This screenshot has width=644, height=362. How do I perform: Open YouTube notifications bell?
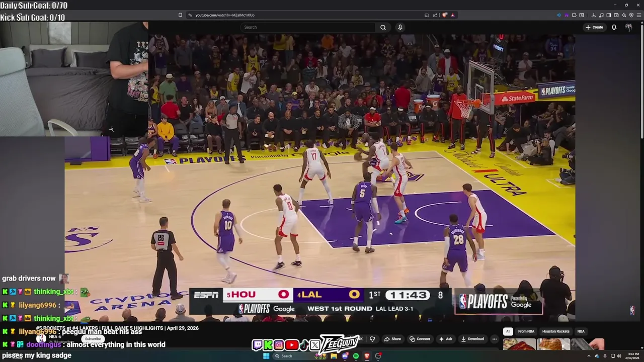pyautogui.click(x=614, y=27)
